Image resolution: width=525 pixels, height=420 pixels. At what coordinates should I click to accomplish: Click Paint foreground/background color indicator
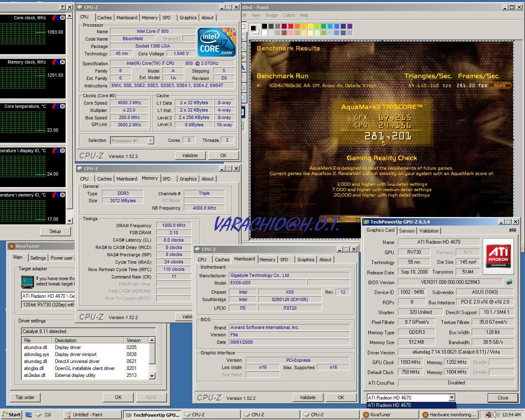tap(254, 29)
